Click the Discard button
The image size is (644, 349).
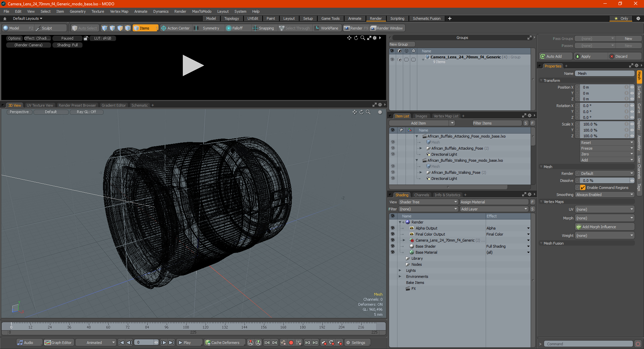[x=625, y=56]
